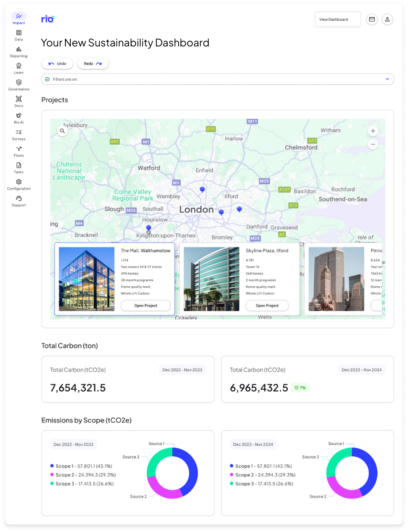This screenshot has width=408, height=532.
Task: Click the map search magnifier icon
Action: click(x=62, y=131)
